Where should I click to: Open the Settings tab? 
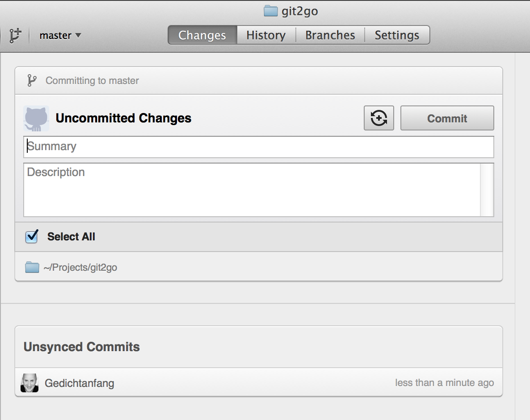coord(397,35)
